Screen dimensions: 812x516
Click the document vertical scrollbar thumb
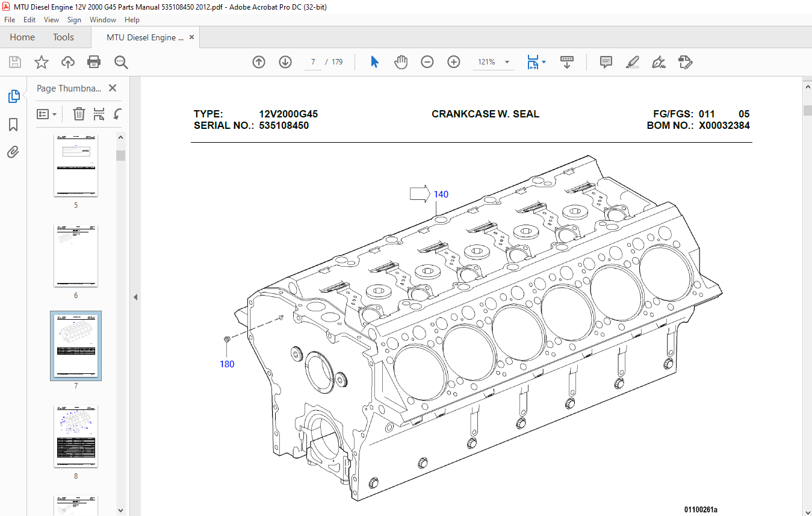coord(807,110)
